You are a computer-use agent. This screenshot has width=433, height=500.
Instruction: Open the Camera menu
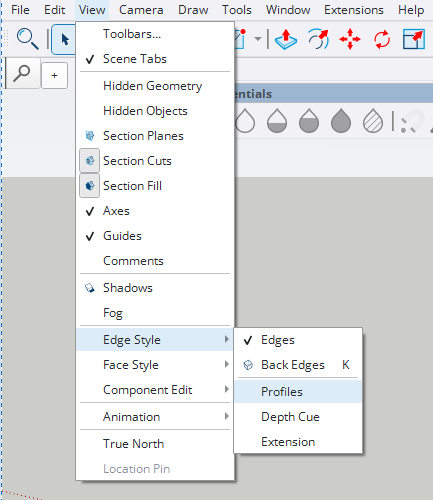click(141, 10)
